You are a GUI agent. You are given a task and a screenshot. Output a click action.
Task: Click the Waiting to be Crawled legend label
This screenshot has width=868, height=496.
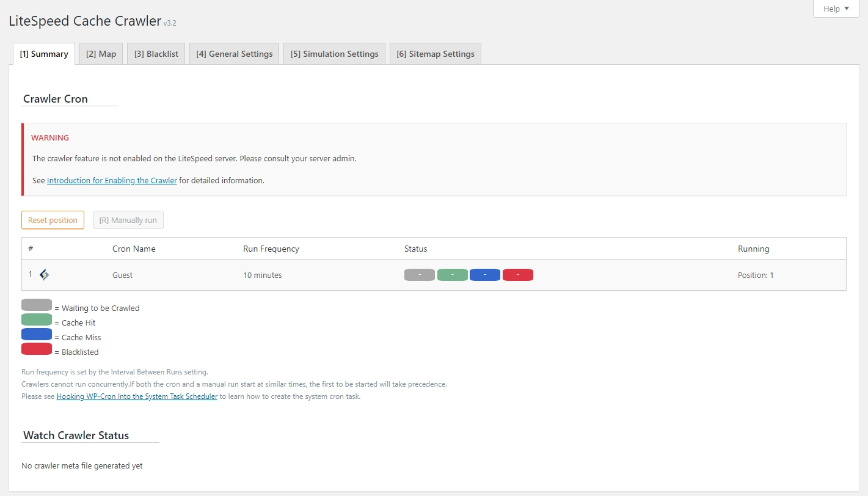(101, 308)
